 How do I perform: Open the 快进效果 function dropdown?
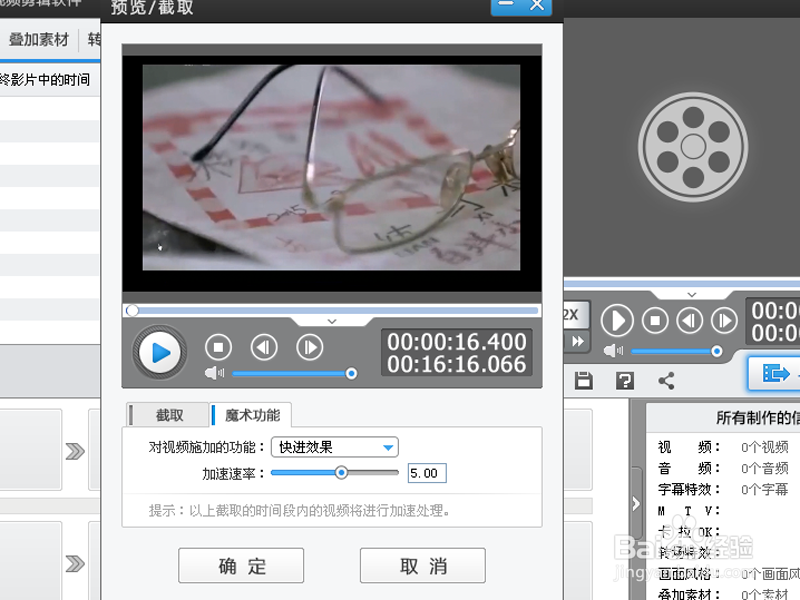pos(335,447)
